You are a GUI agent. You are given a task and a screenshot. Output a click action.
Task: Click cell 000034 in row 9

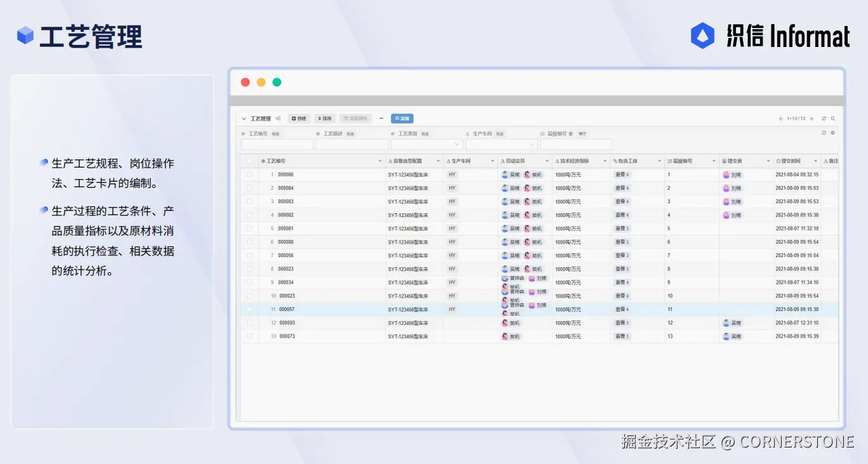coord(286,282)
